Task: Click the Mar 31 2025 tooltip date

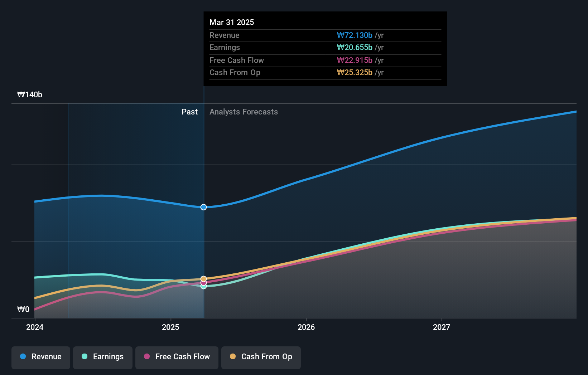Action: point(232,22)
